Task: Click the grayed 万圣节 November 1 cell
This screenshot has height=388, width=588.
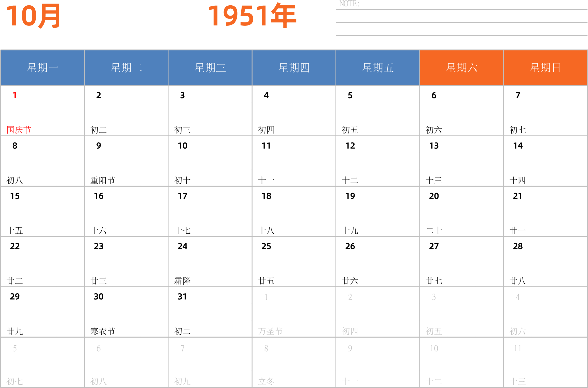Action: point(293,312)
